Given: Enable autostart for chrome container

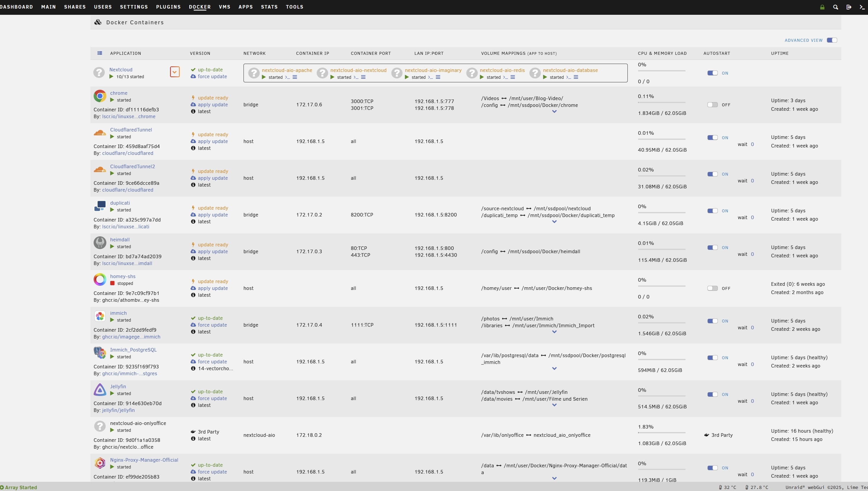Looking at the screenshot, I should (712, 105).
